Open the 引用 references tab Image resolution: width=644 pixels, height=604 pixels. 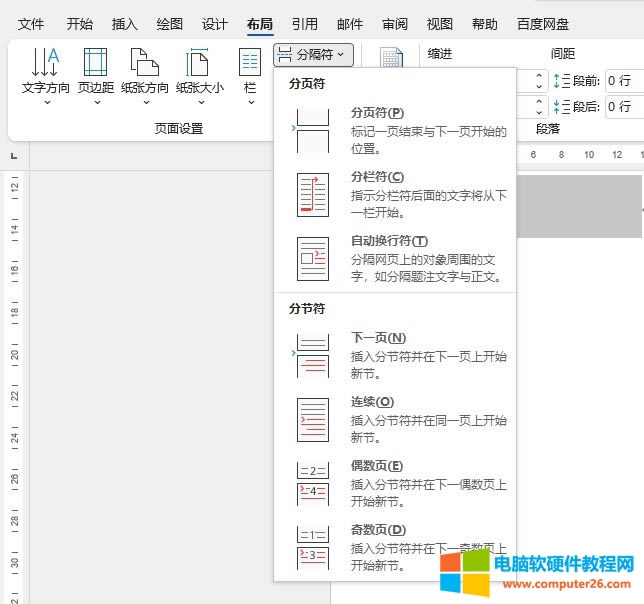point(305,24)
